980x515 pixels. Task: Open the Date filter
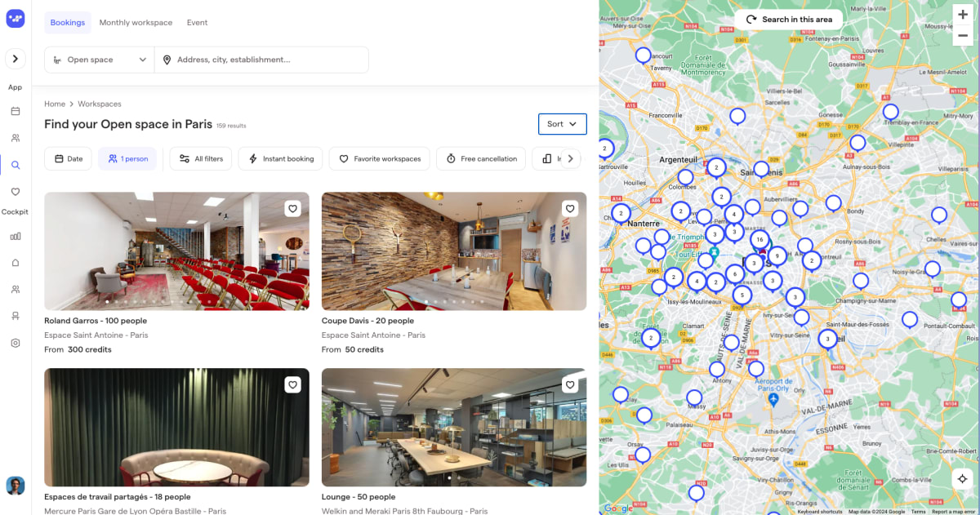coord(68,158)
